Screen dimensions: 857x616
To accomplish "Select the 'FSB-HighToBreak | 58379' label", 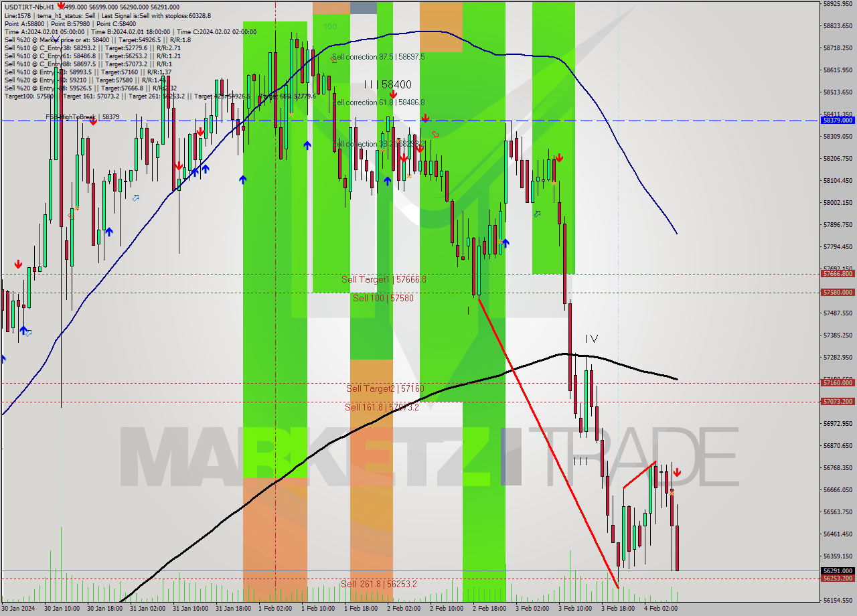I will [82, 117].
